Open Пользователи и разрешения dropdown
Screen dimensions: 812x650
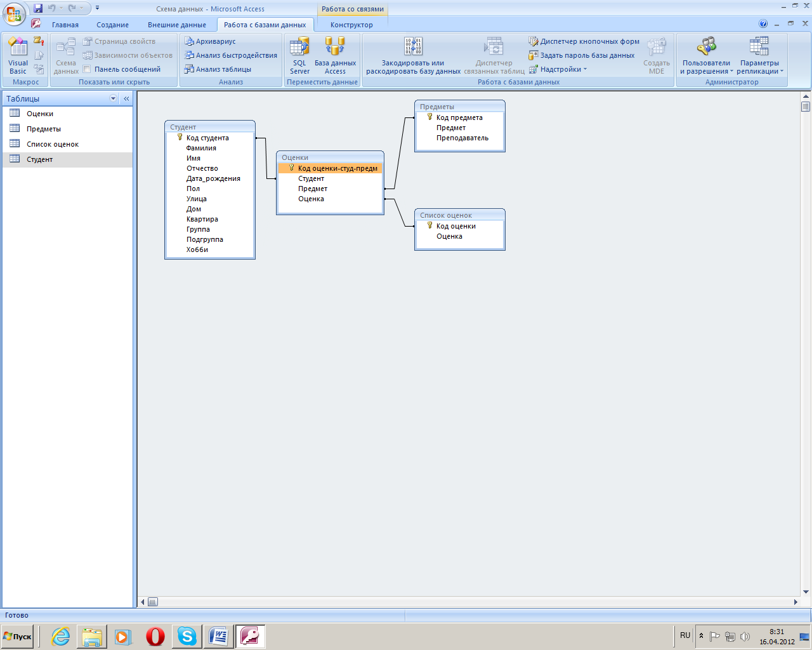[706, 55]
